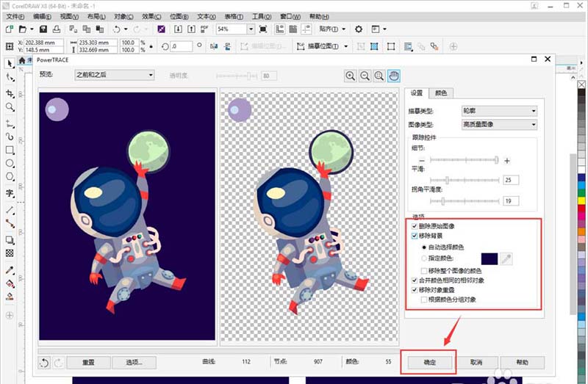Enable group objects by color checkbox
The width and height of the screenshot is (588, 384).
(424, 300)
